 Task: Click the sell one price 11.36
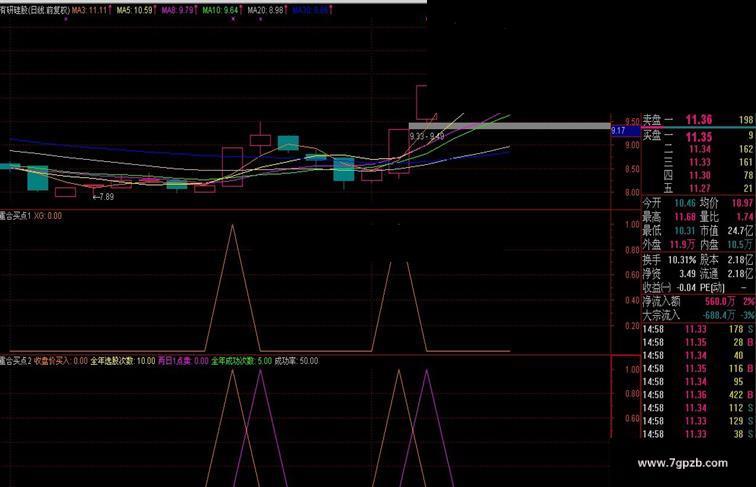click(699, 120)
